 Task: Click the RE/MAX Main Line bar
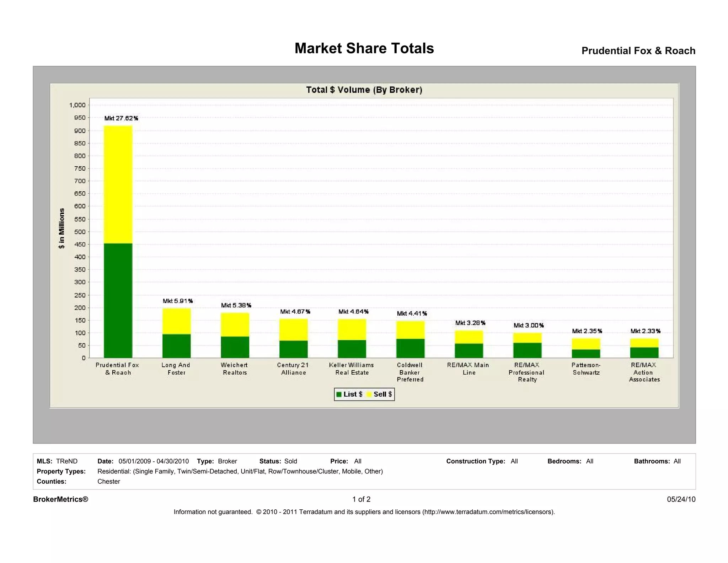click(x=469, y=344)
